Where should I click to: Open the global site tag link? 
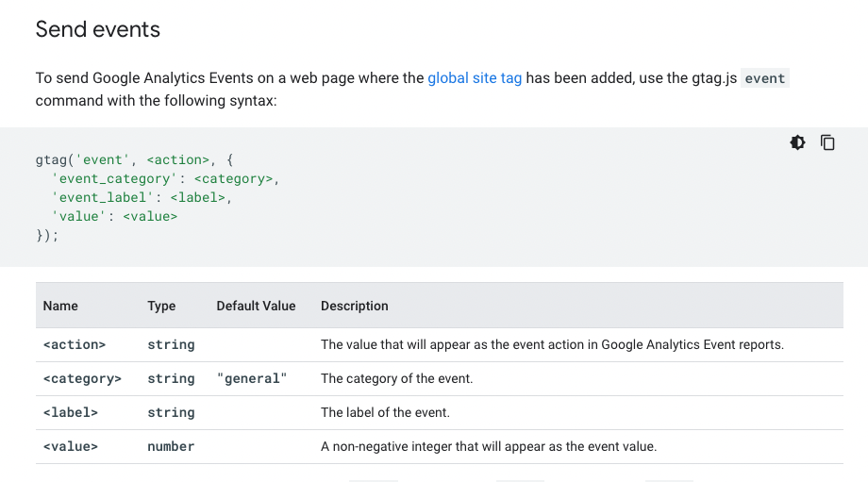coord(475,78)
